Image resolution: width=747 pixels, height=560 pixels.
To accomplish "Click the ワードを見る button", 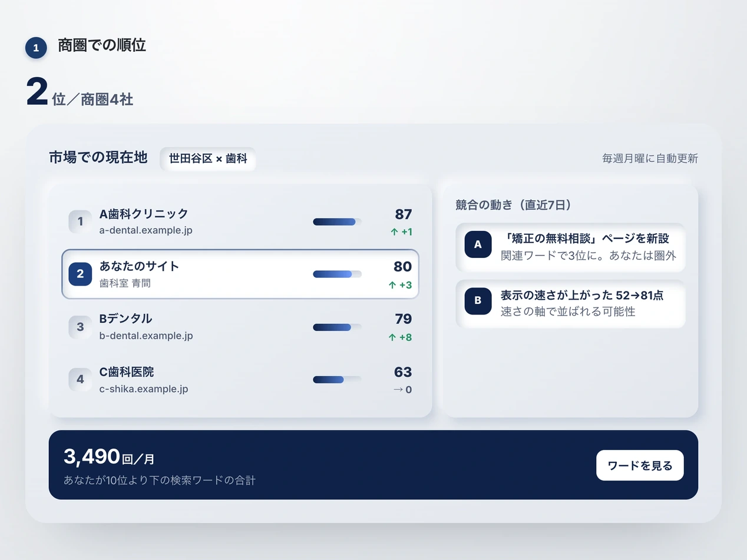I will point(640,465).
